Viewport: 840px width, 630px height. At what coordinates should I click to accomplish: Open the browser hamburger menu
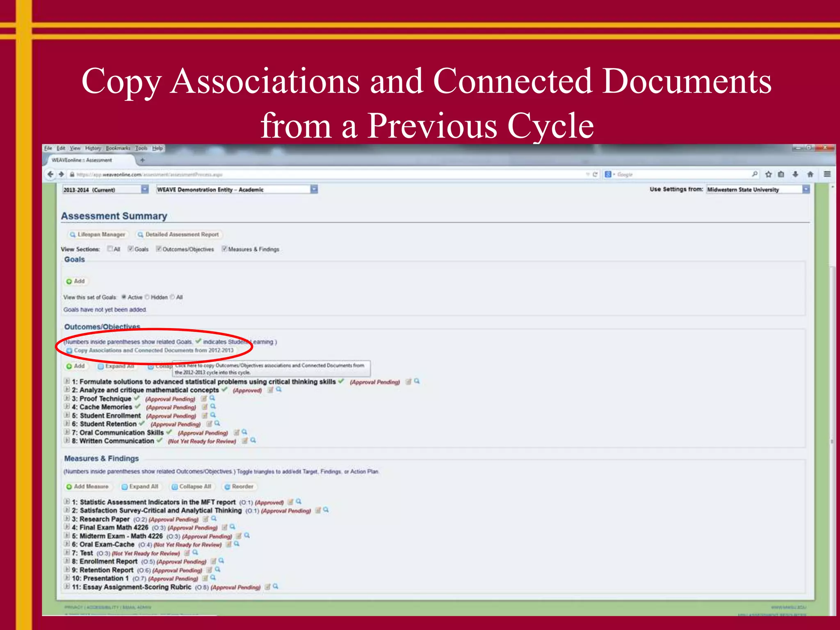pyautogui.click(x=827, y=174)
